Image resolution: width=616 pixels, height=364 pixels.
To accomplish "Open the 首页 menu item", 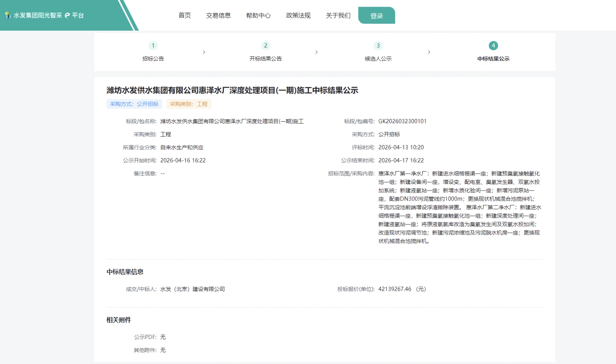I will (x=185, y=15).
